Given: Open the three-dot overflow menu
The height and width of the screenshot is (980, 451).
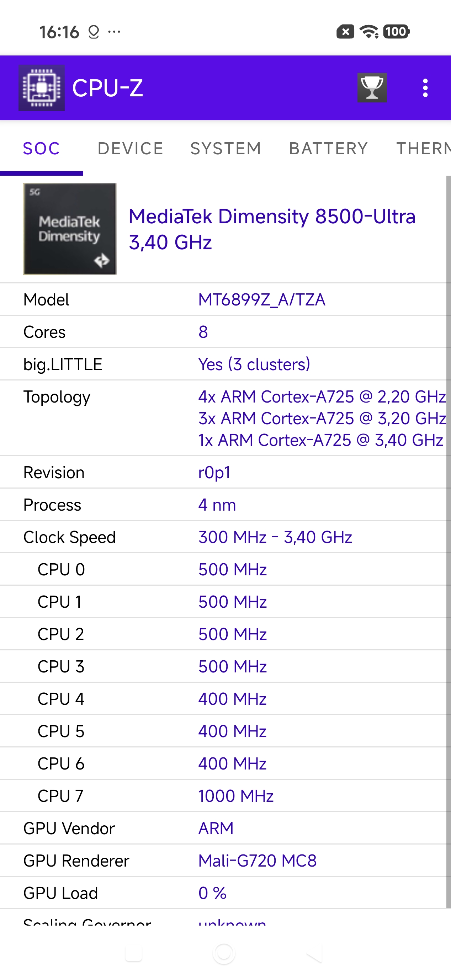Looking at the screenshot, I should point(425,88).
